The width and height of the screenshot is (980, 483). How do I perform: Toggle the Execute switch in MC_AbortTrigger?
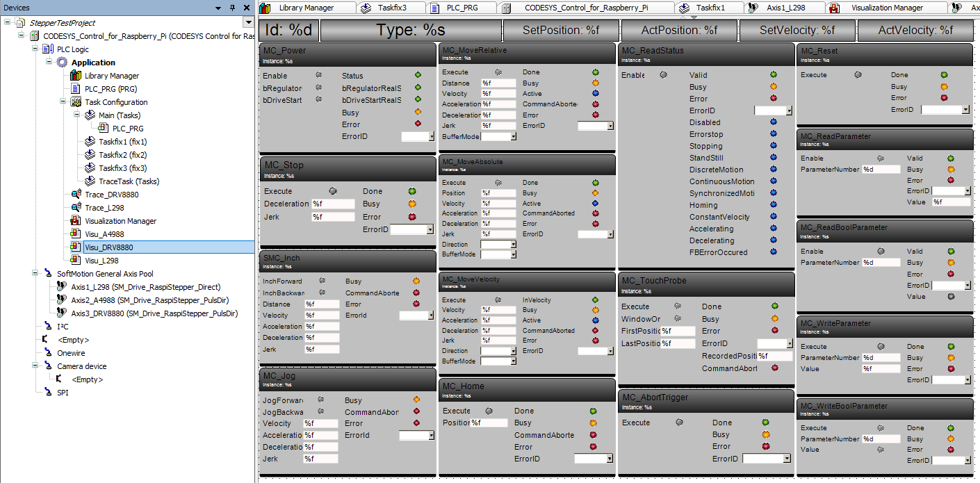[679, 422]
